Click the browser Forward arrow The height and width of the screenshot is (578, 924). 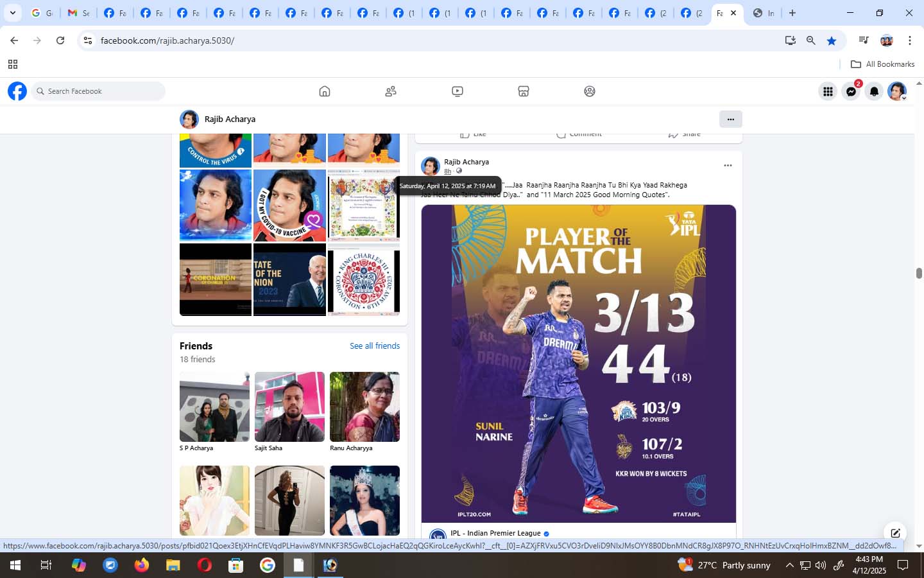(37, 40)
